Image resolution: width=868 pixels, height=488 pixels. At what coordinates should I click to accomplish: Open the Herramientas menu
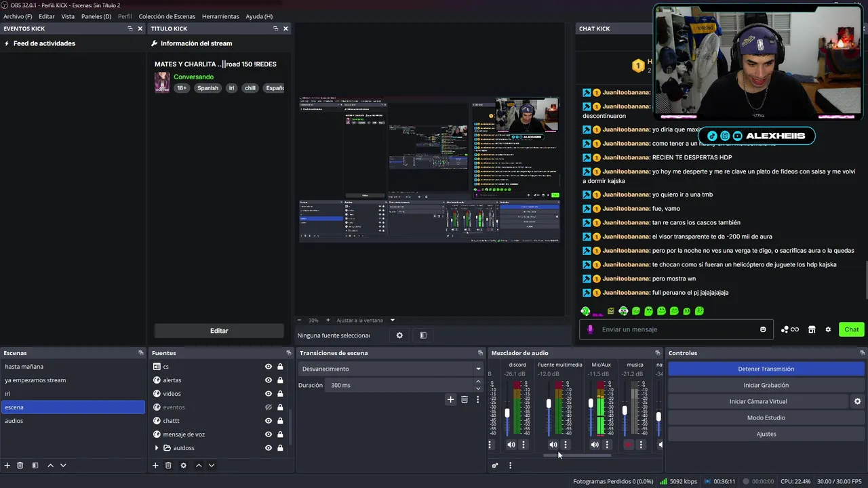(220, 16)
